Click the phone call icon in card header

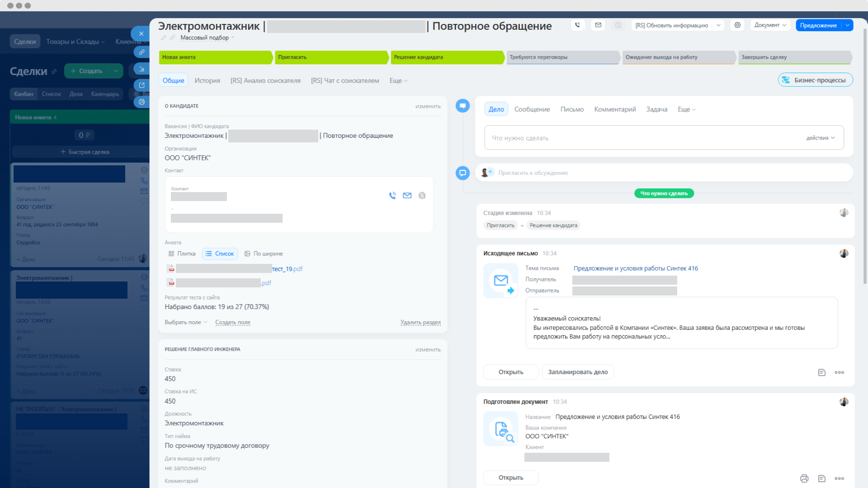[x=578, y=25]
